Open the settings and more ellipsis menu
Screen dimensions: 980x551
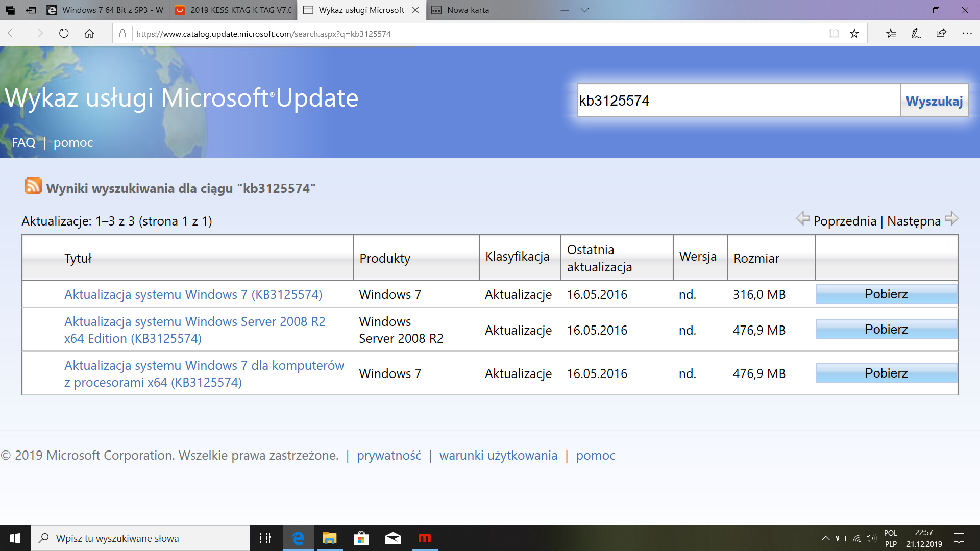(x=967, y=34)
